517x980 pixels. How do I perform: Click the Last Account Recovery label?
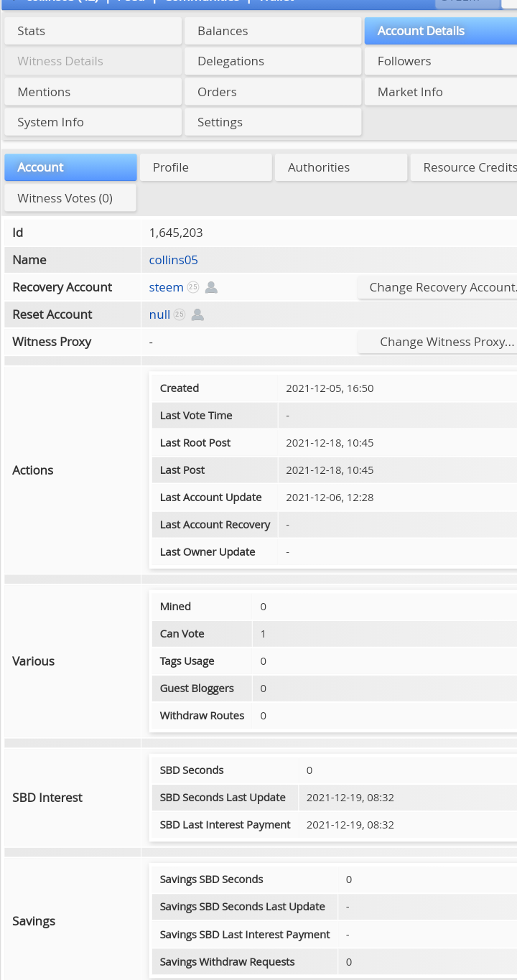(215, 525)
